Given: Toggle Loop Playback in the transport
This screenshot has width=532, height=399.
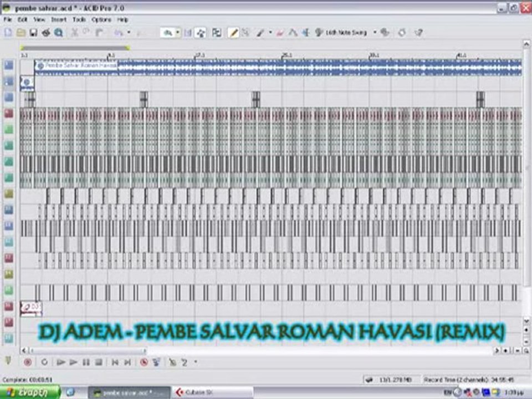Looking at the screenshot, I should pos(44,362).
